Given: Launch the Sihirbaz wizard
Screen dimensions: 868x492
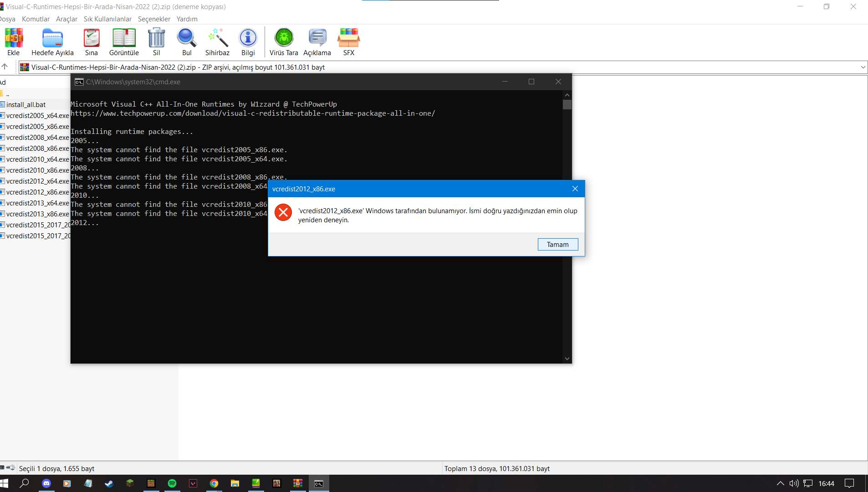Looking at the screenshot, I should pyautogui.click(x=217, y=42).
